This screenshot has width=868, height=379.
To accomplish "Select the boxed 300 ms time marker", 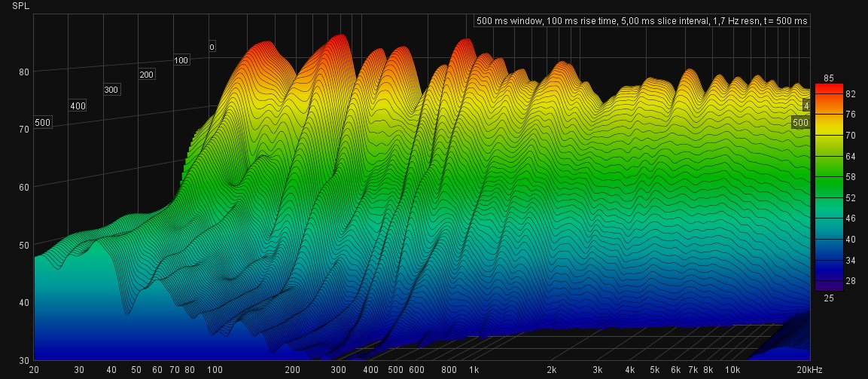I will 111,90.
